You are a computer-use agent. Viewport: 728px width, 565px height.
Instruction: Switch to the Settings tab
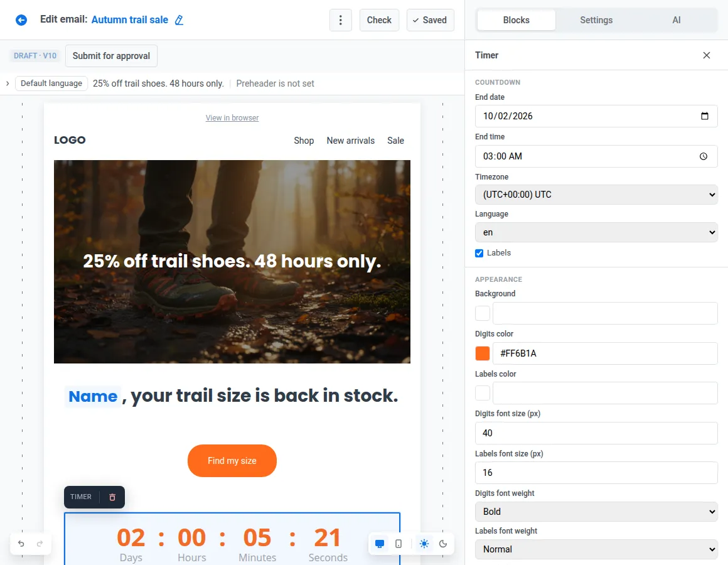pyautogui.click(x=596, y=20)
